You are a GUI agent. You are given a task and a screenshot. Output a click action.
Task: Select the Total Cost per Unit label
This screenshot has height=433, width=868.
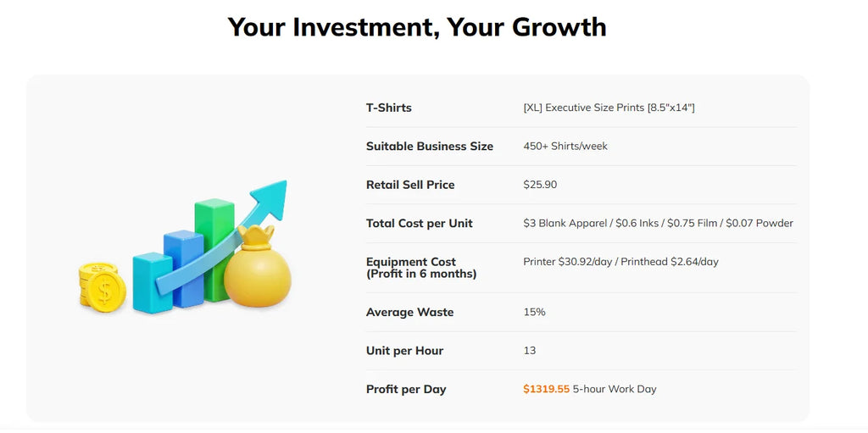point(419,223)
